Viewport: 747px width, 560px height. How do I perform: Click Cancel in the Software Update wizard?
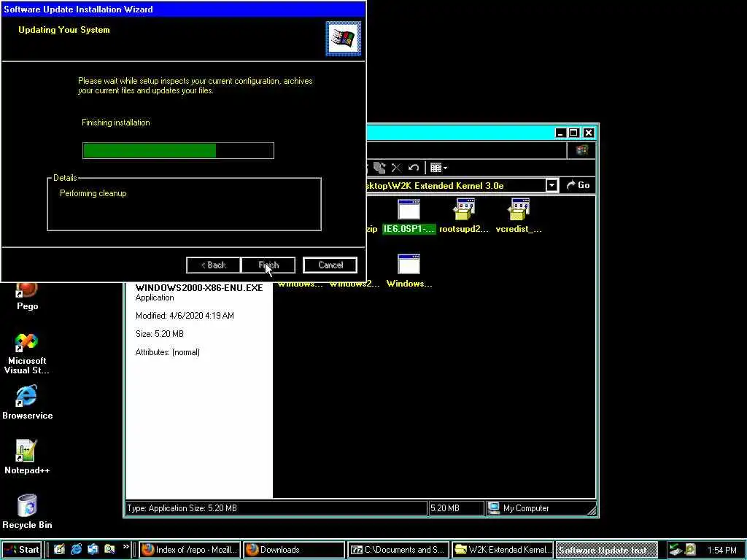pyautogui.click(x=330, y=265)
